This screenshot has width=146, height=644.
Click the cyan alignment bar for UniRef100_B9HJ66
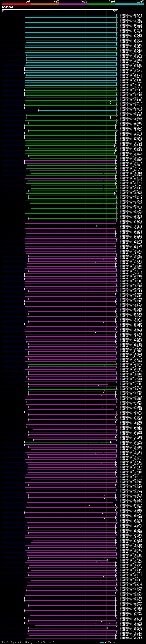[71, 15]
